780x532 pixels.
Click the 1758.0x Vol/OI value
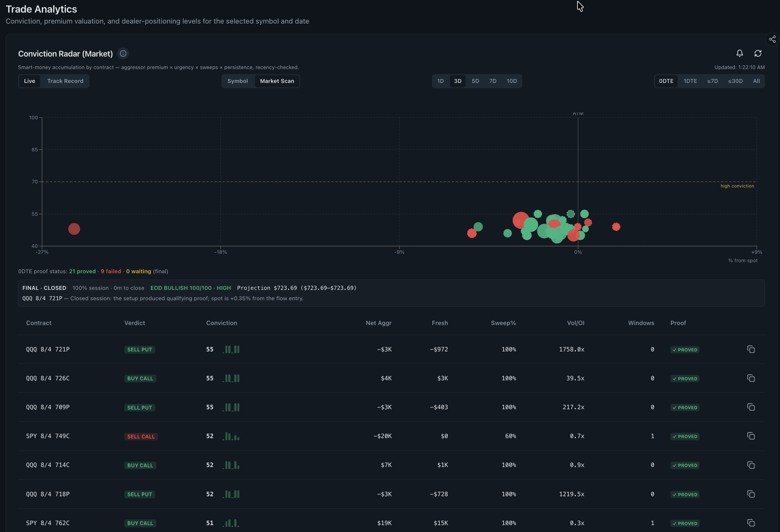click(571, 350)
